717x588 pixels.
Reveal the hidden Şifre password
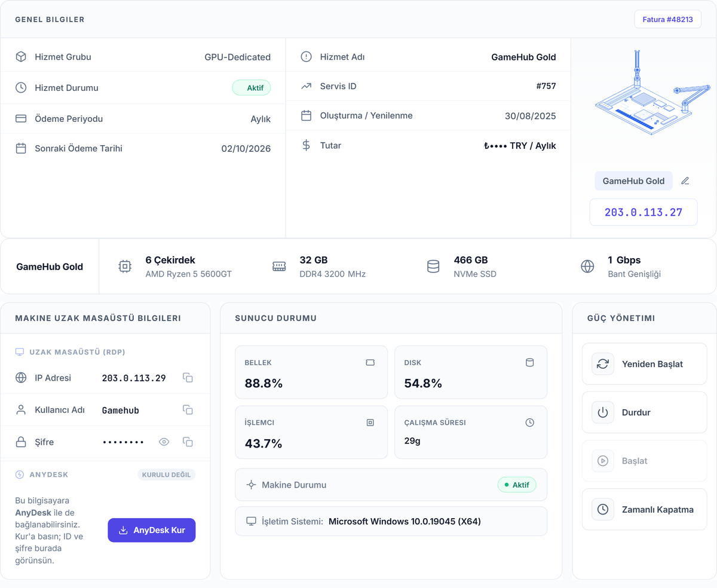point(164,442)
